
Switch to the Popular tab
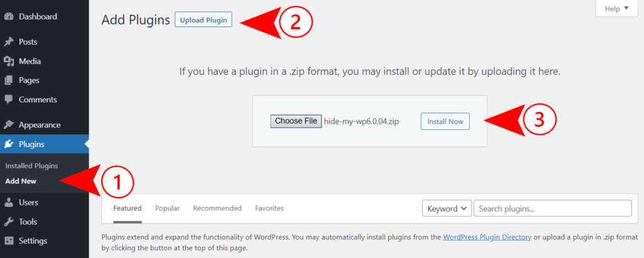167,208
